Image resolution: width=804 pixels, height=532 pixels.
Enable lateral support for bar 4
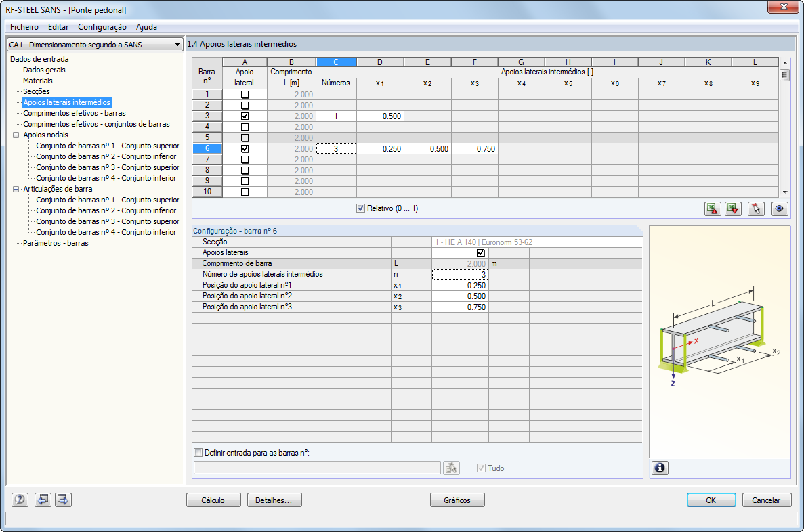(245, 127)
